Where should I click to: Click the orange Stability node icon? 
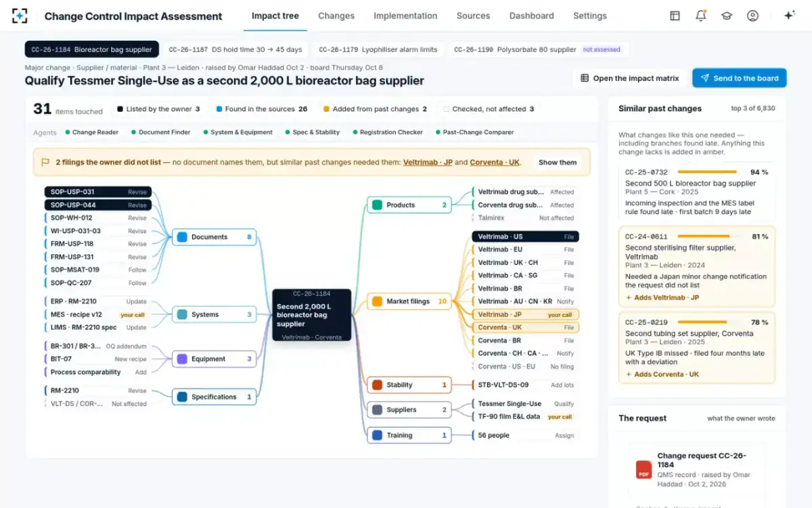(377, 385)
